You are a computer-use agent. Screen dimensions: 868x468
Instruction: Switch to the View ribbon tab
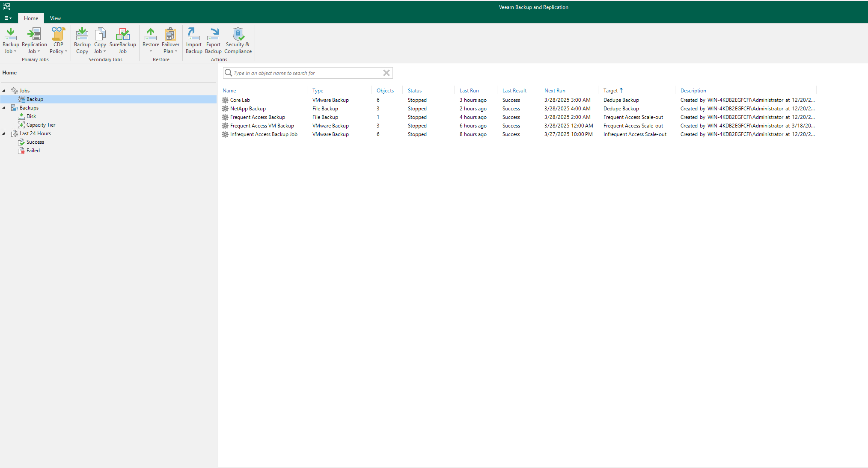point(55,18)
